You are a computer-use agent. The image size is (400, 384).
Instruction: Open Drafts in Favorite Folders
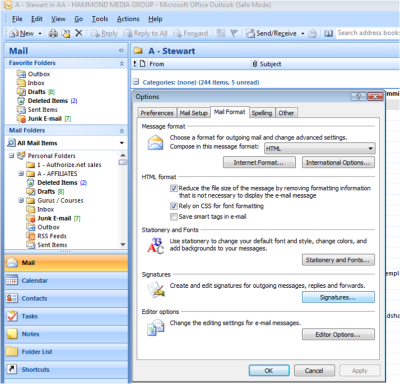click(x=36, y=92)
